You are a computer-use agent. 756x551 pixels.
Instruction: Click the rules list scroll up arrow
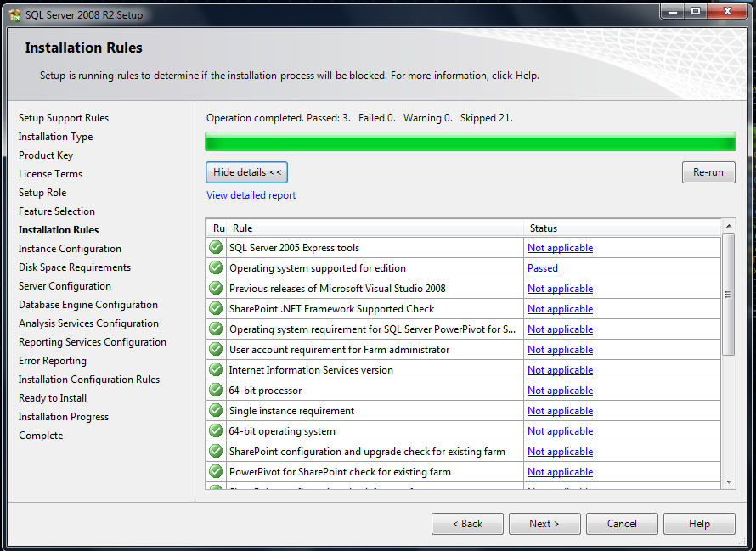click(x=729, y=226)
